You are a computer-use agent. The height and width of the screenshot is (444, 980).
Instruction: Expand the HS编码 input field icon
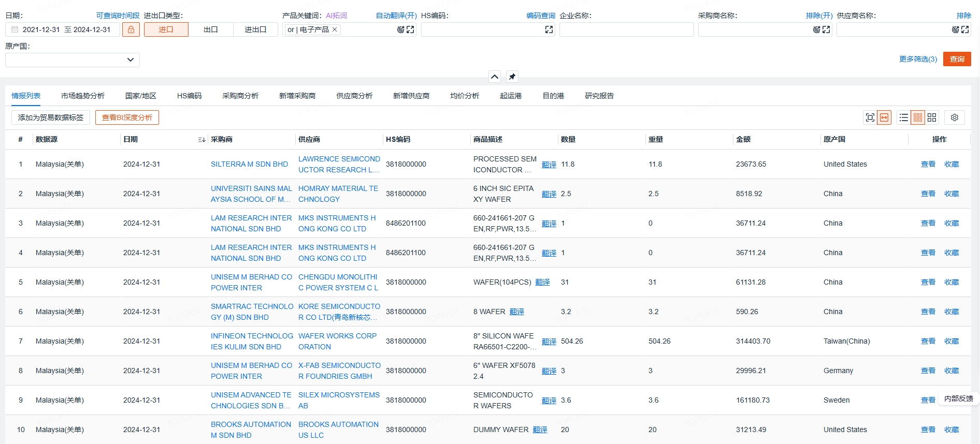coord(549,29)
